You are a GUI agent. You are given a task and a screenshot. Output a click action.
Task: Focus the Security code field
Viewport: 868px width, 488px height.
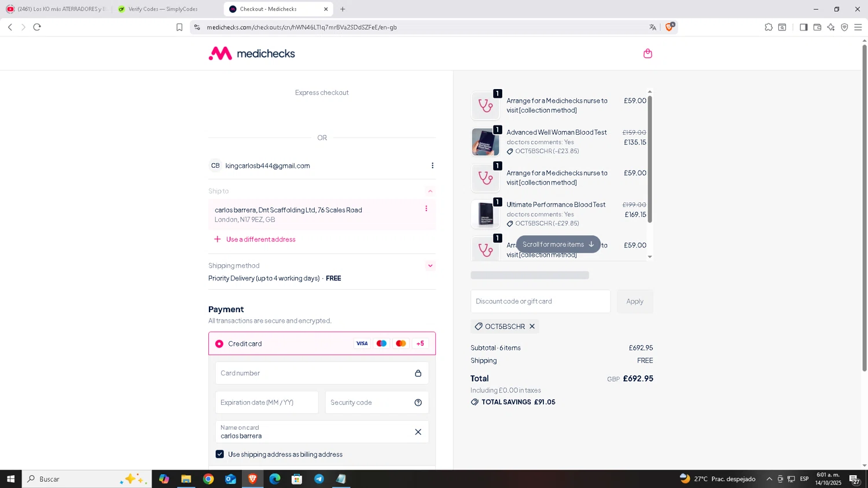click(377, 402)
